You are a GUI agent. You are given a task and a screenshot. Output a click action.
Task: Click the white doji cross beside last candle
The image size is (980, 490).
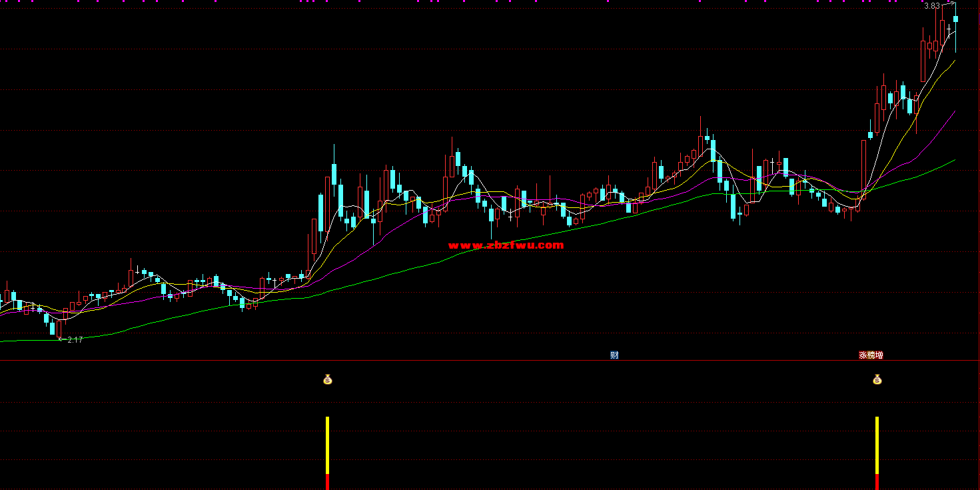coord(949,30)
